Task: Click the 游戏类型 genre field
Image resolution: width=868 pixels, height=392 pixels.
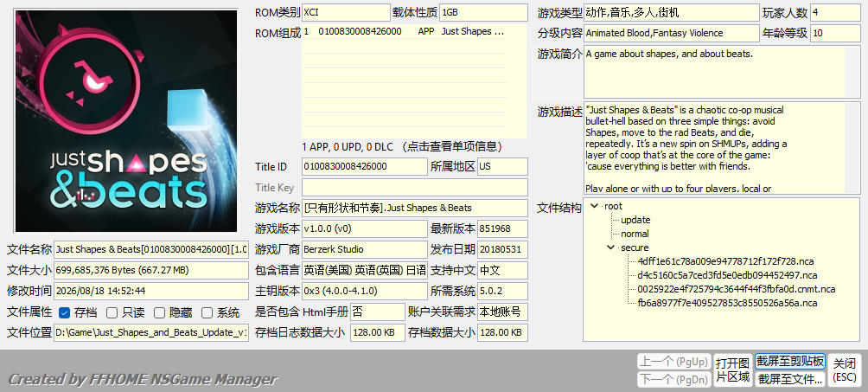Action: point(672,12)
